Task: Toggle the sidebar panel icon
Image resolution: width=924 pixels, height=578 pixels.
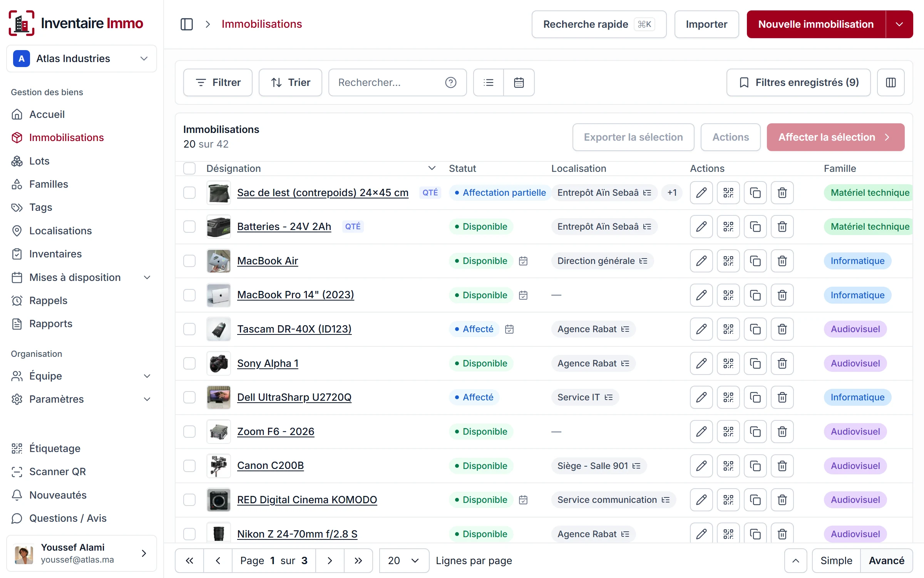Action: coord(187,24)
